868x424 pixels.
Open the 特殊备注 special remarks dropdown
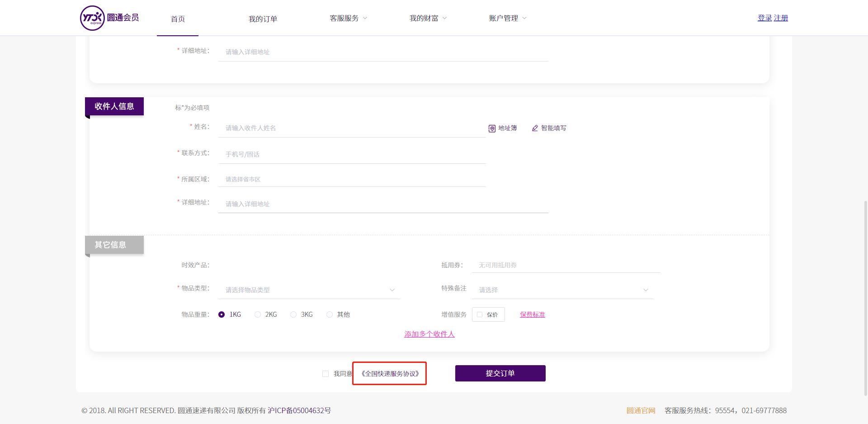pos(562,290)
